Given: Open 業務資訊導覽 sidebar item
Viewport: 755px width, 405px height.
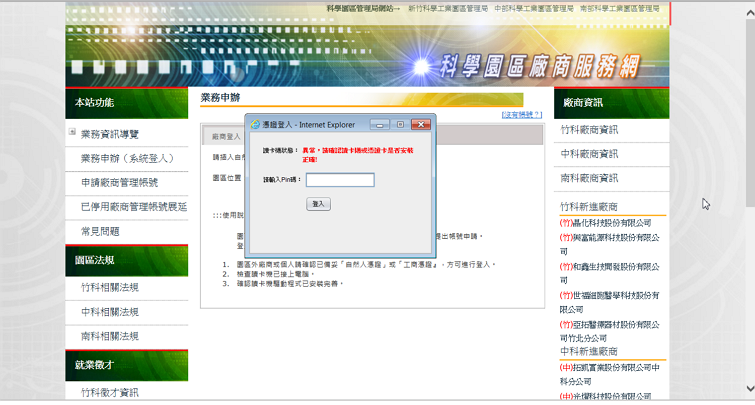Looking at the screenshot, I should (x=110, y=134).
